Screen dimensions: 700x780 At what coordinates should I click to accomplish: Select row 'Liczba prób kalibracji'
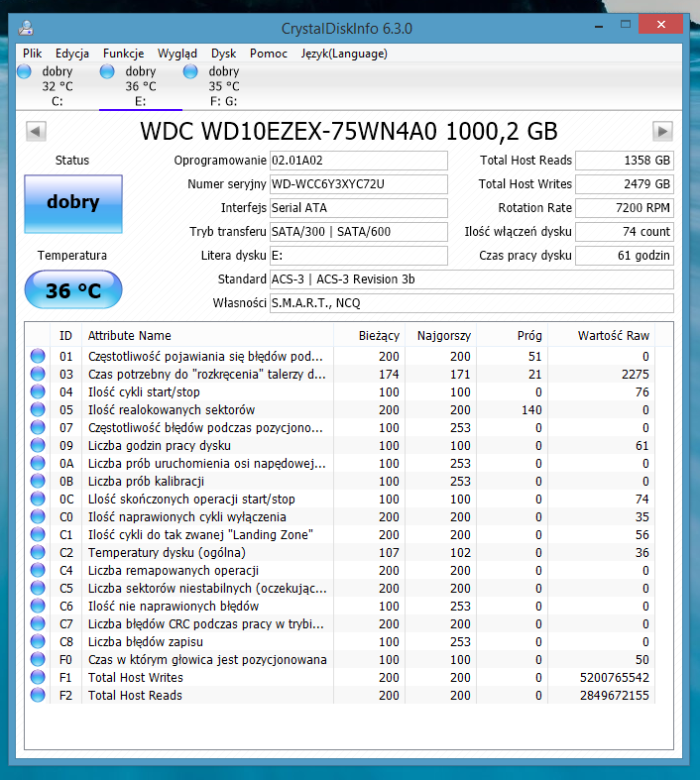tap(340, 482)
